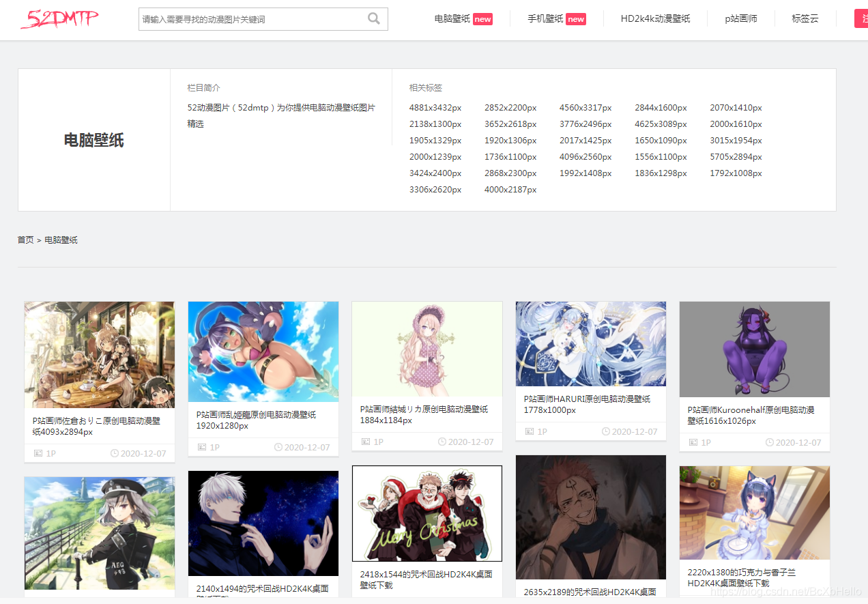This screenshot has height=604, width=868.
Task: Click the 首页 breadcrumb link
Action: click(25, 240)
